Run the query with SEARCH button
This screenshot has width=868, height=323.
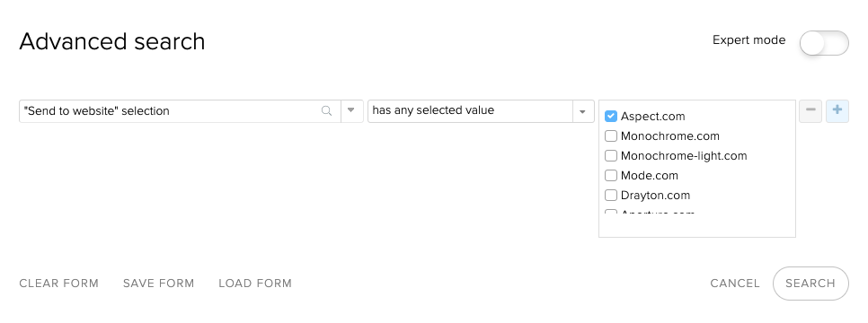810,284
